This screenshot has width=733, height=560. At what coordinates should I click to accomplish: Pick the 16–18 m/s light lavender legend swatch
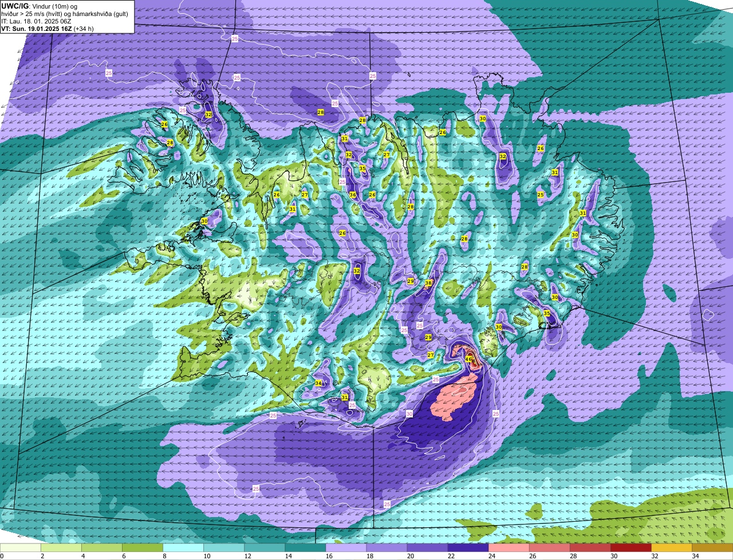(x=345, y=548)
